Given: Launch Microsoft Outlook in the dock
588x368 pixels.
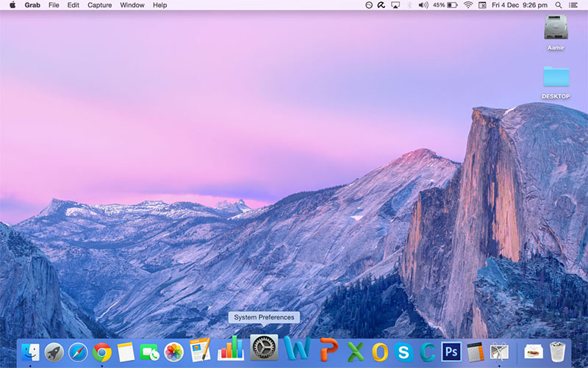Looking at the screenshot, I should (x=379, y=353).
